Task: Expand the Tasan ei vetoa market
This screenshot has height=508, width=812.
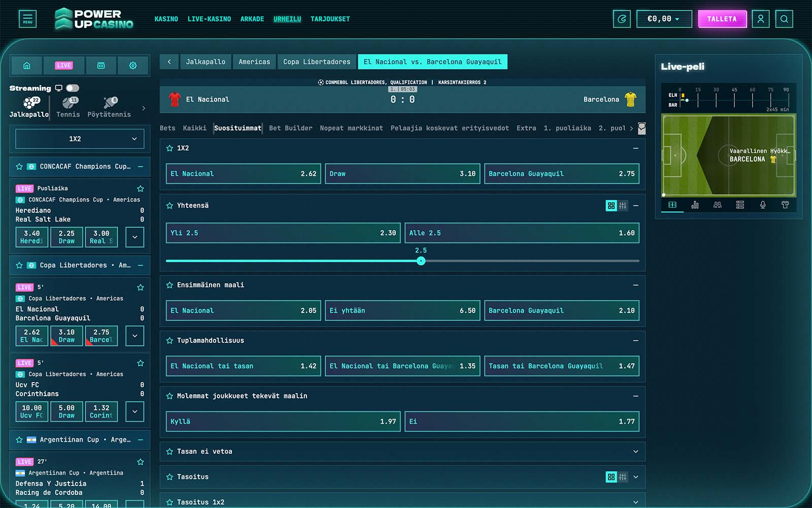Action: 635,452
